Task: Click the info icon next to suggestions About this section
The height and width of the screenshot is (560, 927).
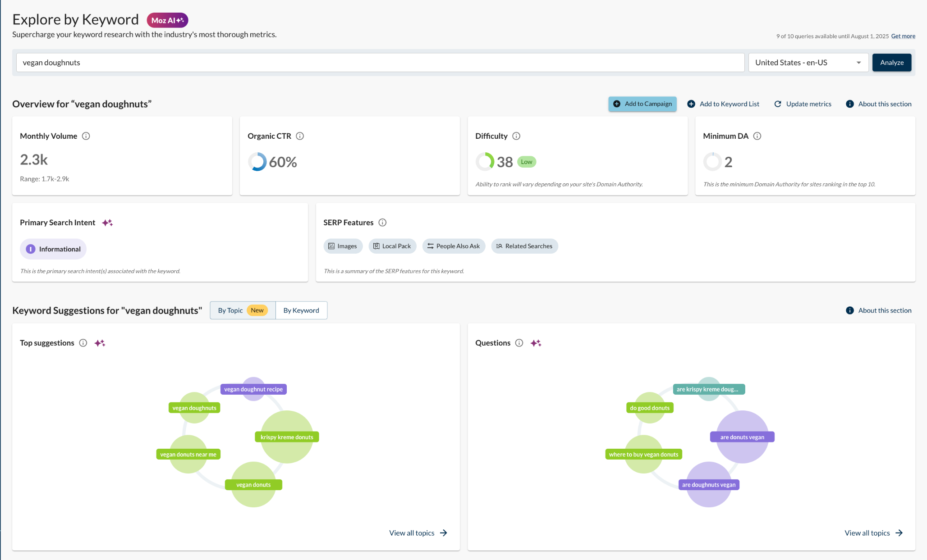Action: pyautogui.click(x=850, y=310)
